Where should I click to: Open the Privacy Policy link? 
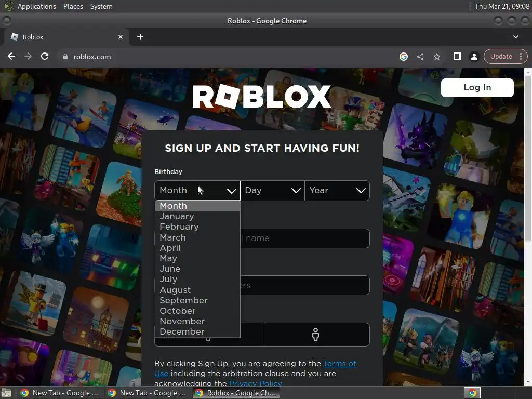[x=255, y=383]
